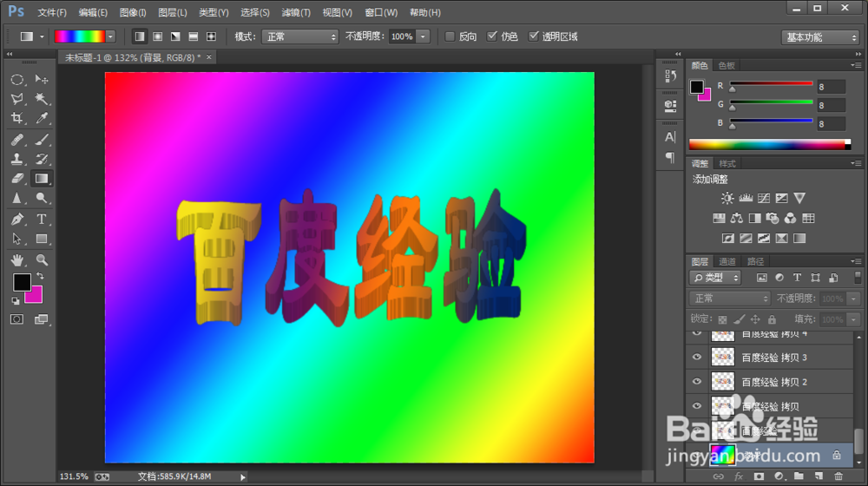This screenshot has height=486, width=868.
Task: Open the 滤镜(T) menu
Action: [x=296, y=12]
